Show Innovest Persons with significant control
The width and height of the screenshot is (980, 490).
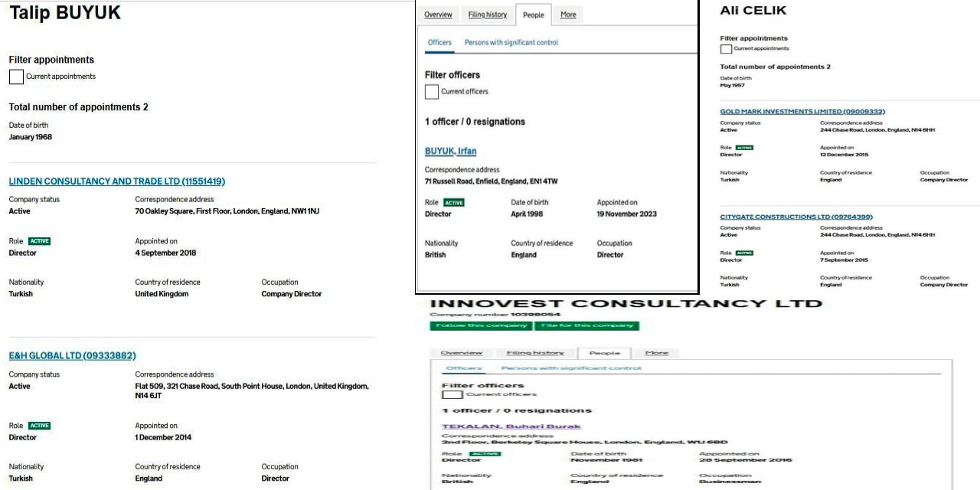(570, 368)
